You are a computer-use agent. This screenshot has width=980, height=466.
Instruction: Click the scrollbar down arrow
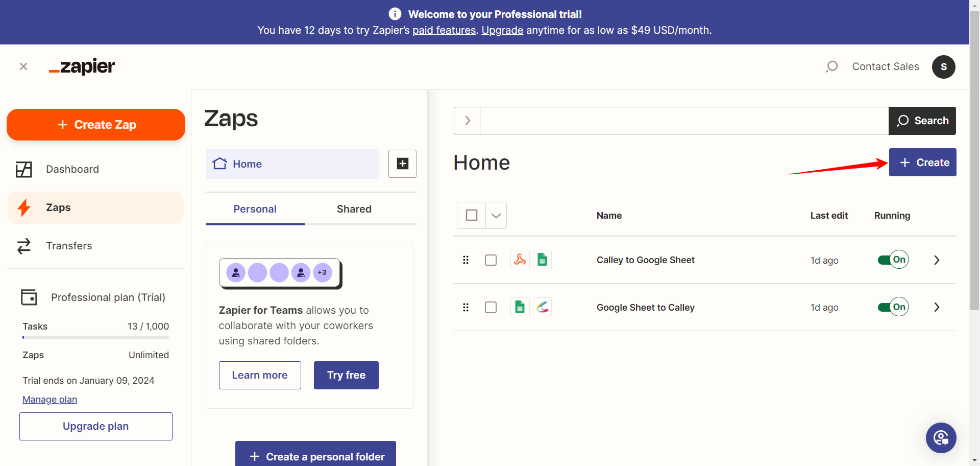click(x=974, y=460)
